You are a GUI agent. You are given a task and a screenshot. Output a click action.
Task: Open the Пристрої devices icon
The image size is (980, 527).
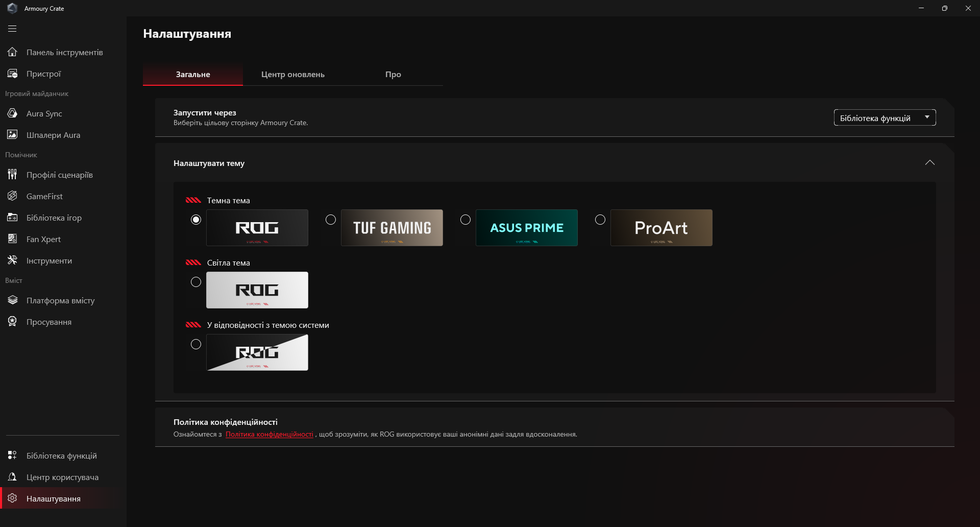click(x=12, y=74)
